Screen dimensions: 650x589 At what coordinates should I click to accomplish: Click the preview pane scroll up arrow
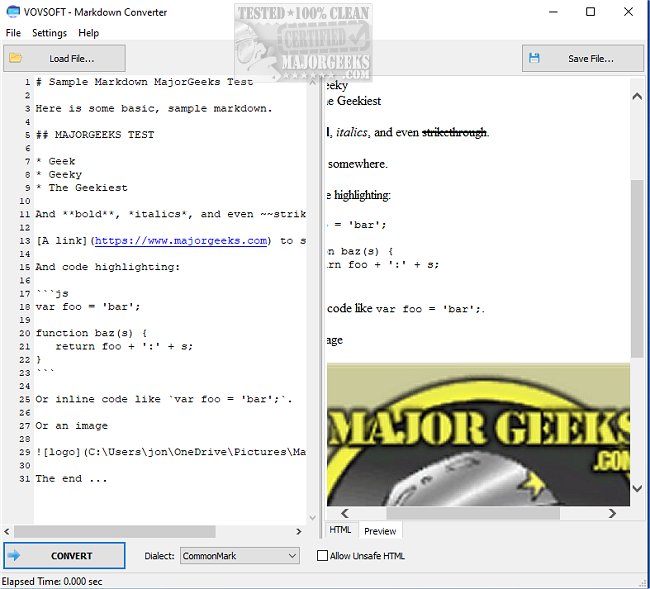pos(637,97)
